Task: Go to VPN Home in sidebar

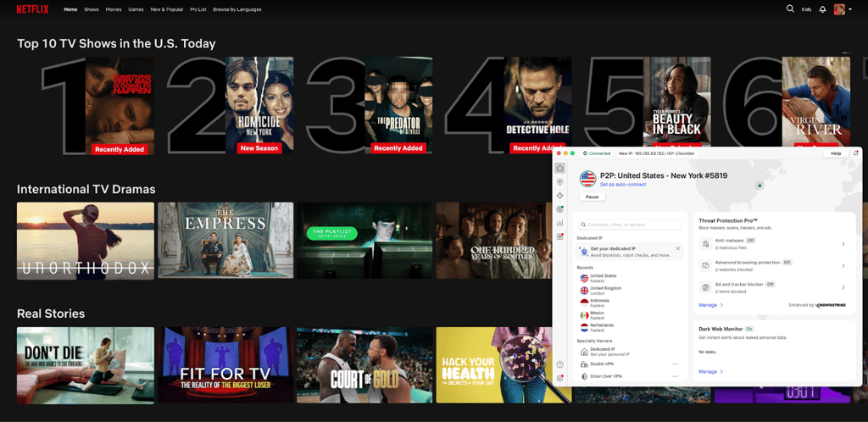Action: [559, 168]
